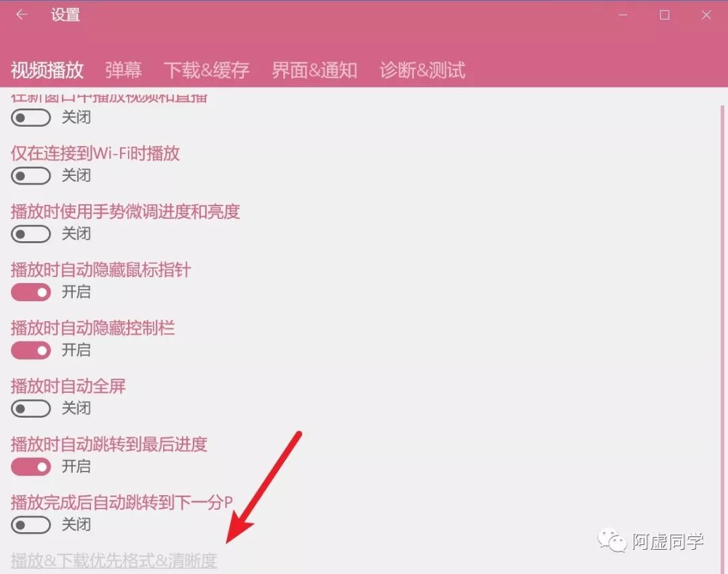
Task: Select the 界面&通知 tab
Action: coord(314,70)
